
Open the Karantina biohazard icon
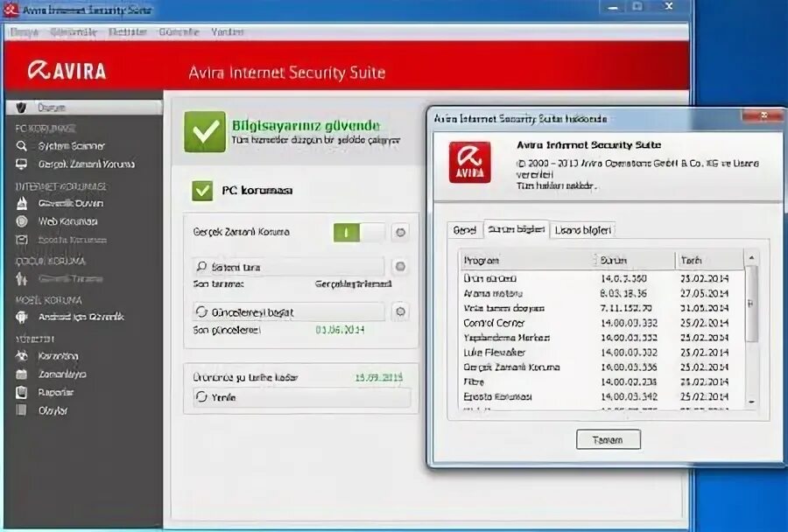[22, 356]
